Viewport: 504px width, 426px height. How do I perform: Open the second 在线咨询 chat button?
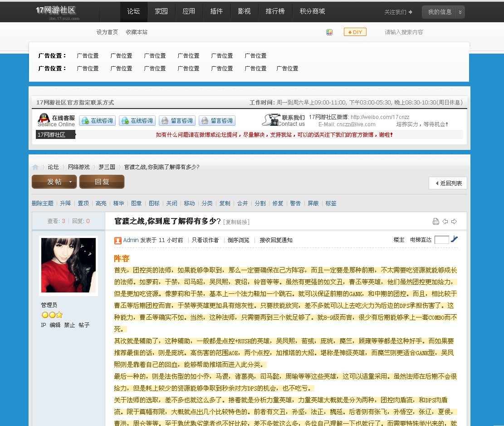click(x=137, y=121)
